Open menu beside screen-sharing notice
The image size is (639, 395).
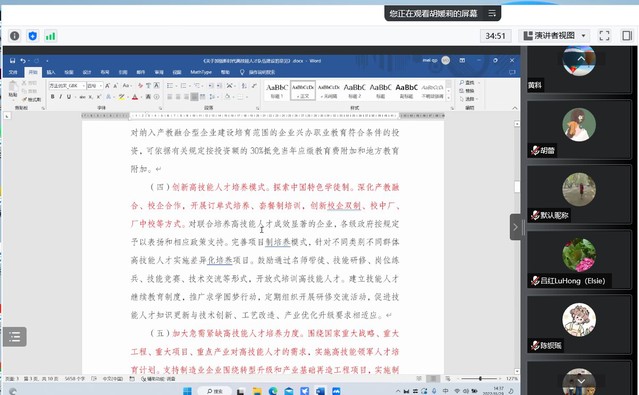click(x=492, y=13)
